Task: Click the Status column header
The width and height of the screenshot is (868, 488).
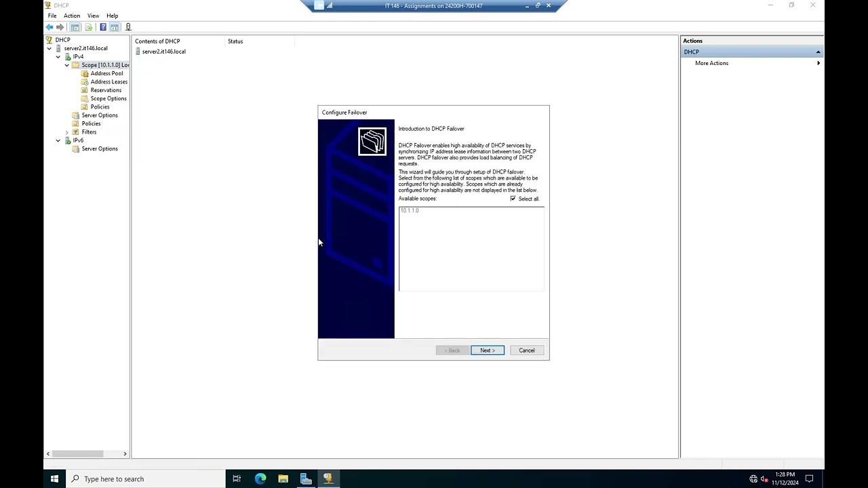Action: coord(260,41)
